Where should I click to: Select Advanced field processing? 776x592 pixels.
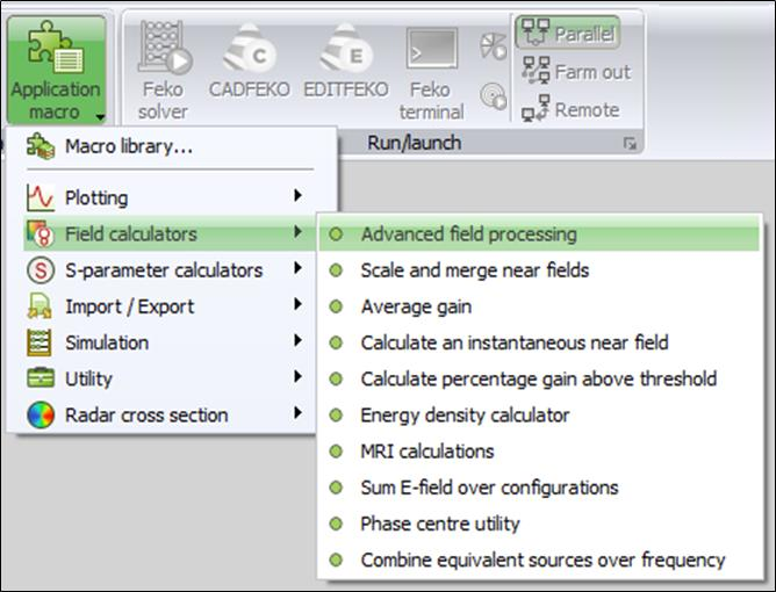[468, 234]
